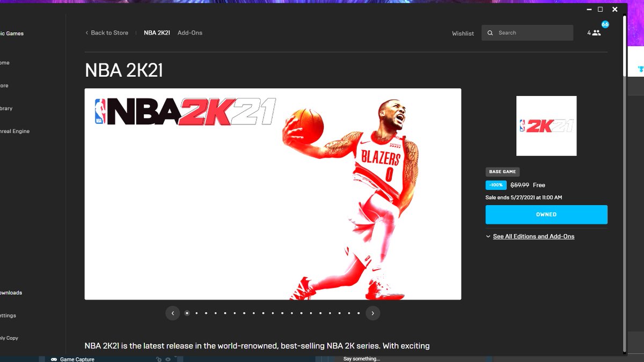This screenshot has width=644, height=362.
Task: Select the second carousel dot indicator
Action: [x=196, y=313]
